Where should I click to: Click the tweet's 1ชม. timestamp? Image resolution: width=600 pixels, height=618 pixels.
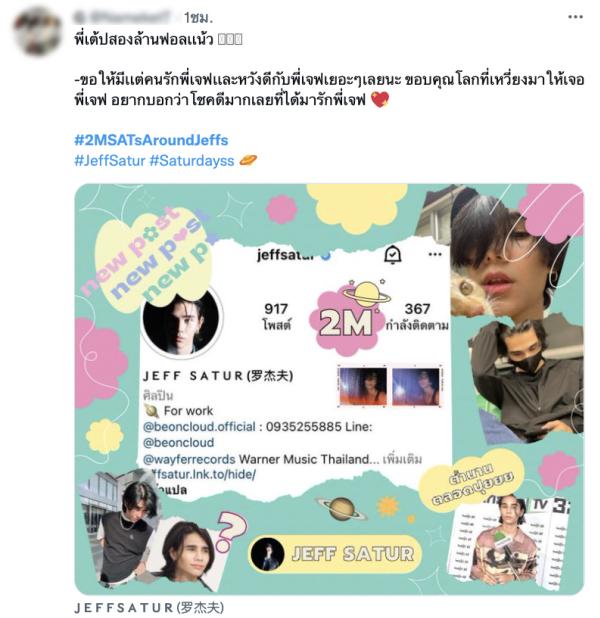pyautogui.click(x=198, y=18)
